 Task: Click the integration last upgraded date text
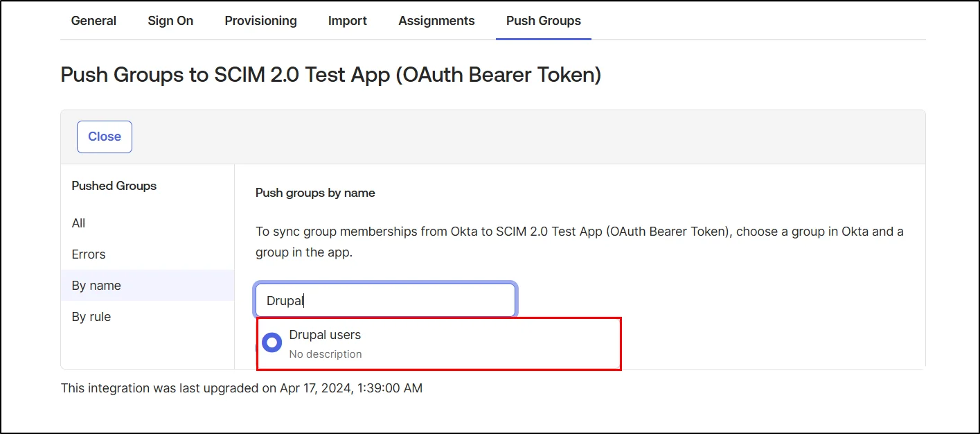pyautogui.click(x=242, y=388)
